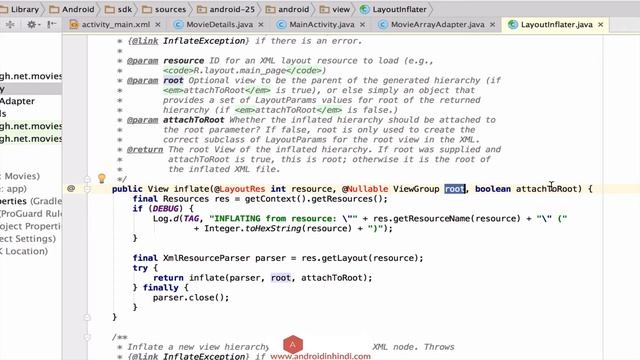
Task: Click the LayoutInflater class icon in breadcrumb
Action: [x=364, y=9]
